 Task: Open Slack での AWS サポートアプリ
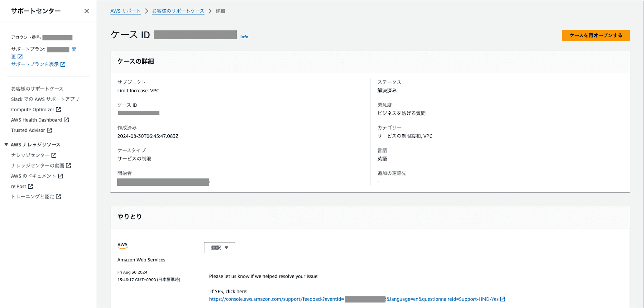[45, 99]
